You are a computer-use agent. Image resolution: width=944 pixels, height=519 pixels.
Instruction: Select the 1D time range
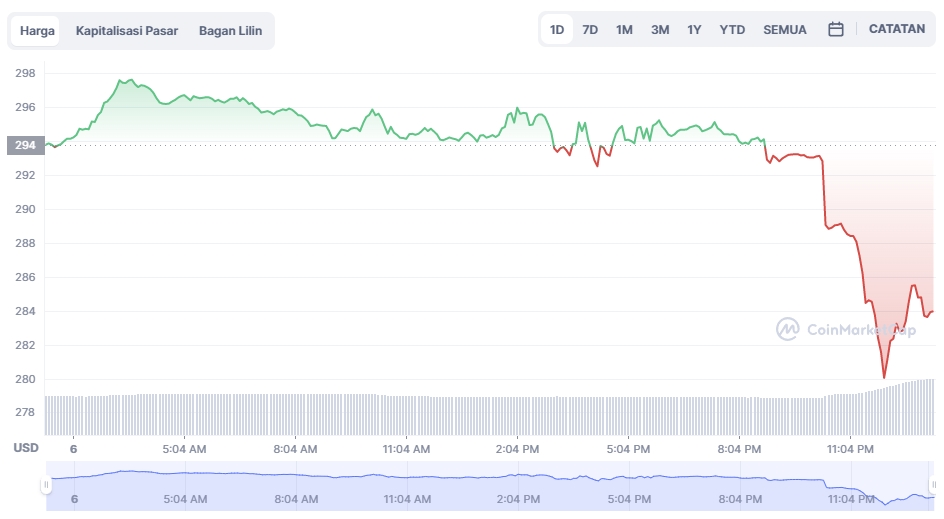[557, 30]
